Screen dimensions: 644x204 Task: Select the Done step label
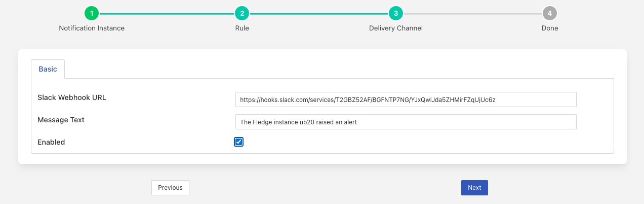tap(549, 28)
